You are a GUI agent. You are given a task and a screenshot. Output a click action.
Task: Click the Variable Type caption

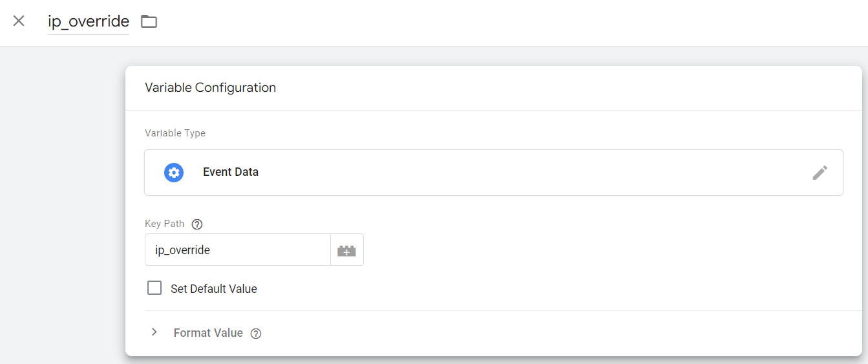click(x=175, y=133)
